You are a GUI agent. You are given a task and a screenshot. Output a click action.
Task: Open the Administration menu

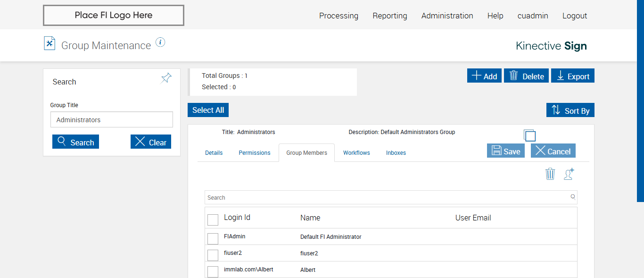click(447, 16)
